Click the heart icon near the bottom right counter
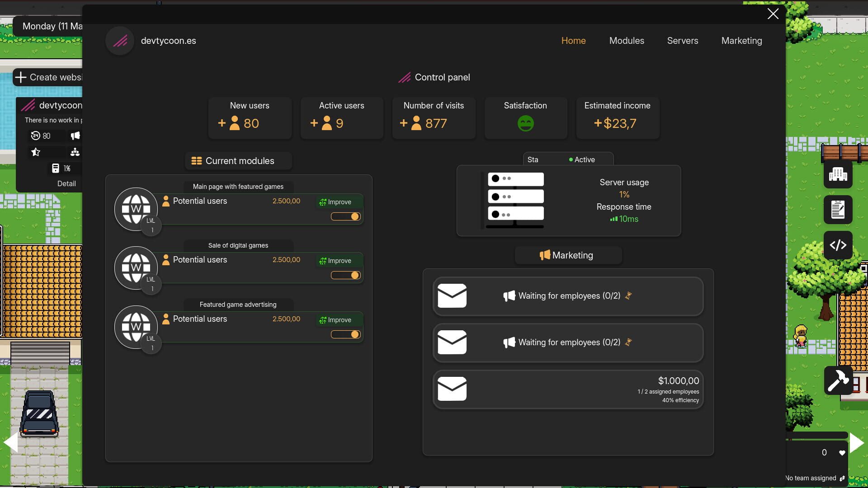 [842, 452]
